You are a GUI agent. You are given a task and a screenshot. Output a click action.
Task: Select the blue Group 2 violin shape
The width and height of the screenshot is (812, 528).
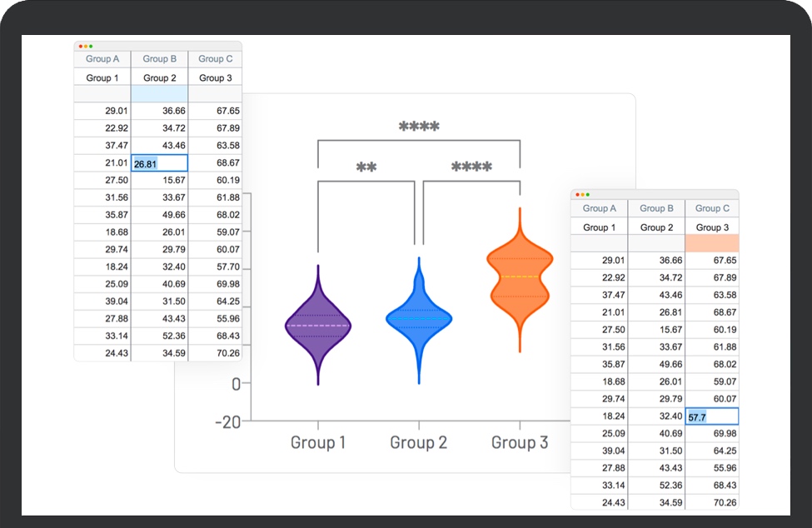[418, 318]
